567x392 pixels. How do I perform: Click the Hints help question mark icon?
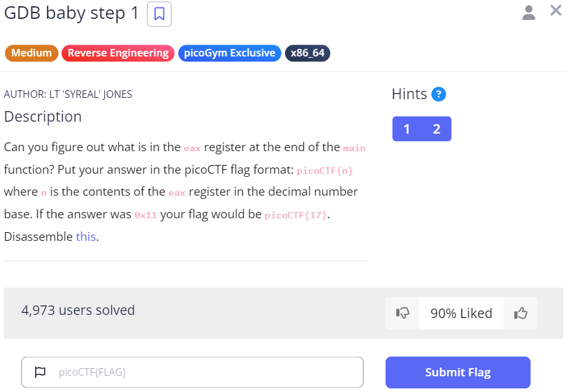tap(439, 95)
